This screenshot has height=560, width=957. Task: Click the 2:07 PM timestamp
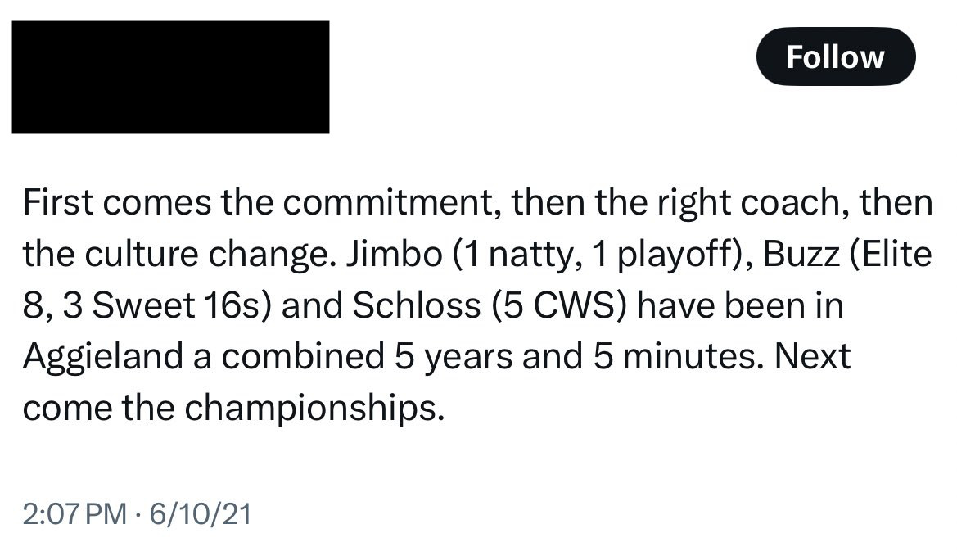[74, 514]
